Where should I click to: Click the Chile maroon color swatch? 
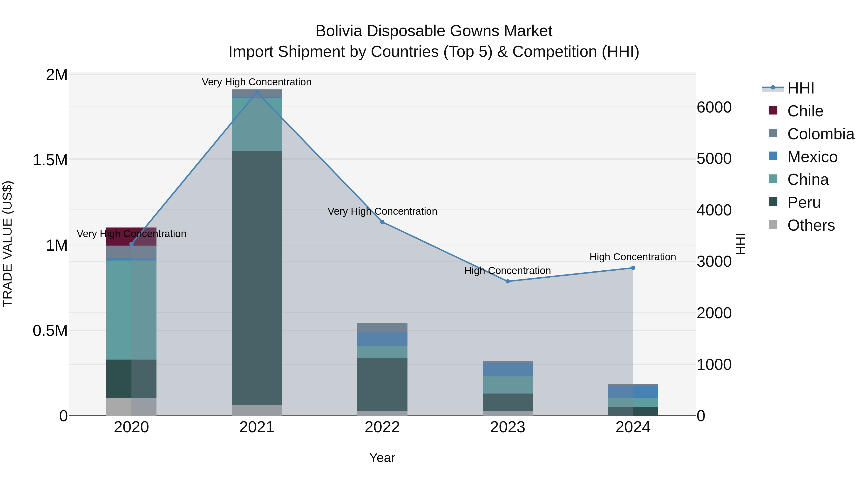coord(773,110)
